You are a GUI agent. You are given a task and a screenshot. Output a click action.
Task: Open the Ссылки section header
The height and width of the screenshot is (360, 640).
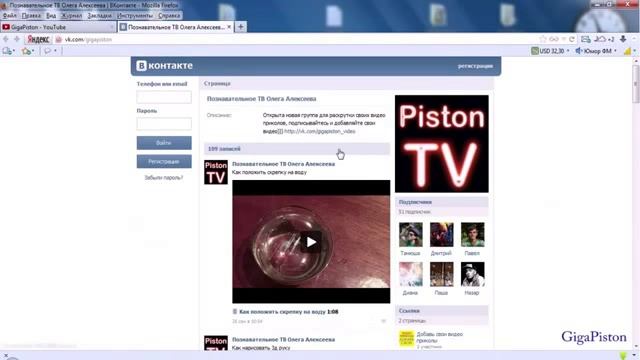click(x=441, y=311)
